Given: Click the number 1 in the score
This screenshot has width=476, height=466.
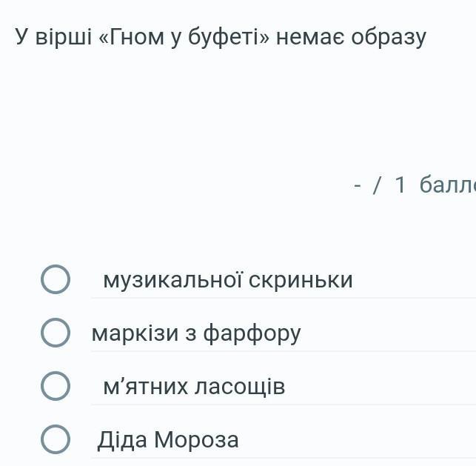Looking at the screenshot, I should [400, 184].
